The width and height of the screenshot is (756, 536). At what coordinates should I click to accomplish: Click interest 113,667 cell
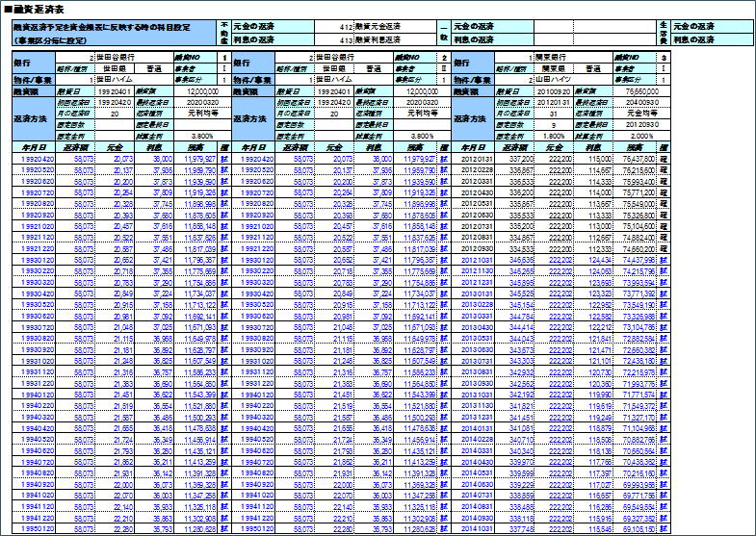coord(593,204)
